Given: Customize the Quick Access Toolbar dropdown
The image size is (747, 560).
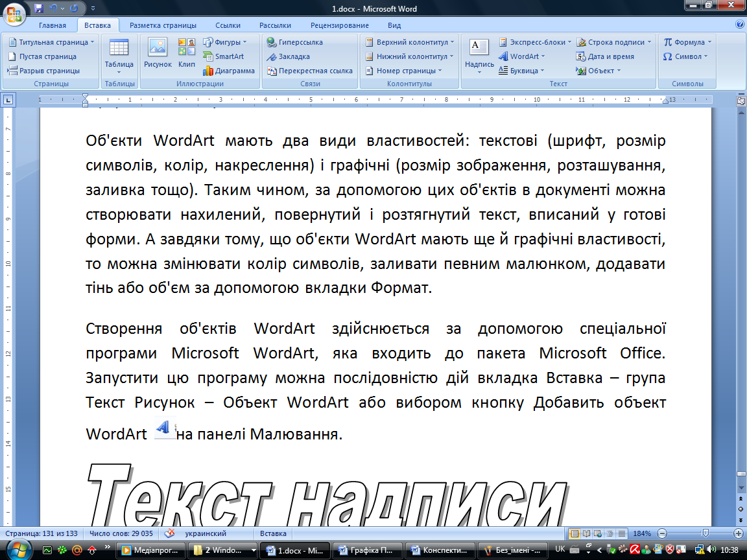Looking at the screenshot, I should pos(93,8).
